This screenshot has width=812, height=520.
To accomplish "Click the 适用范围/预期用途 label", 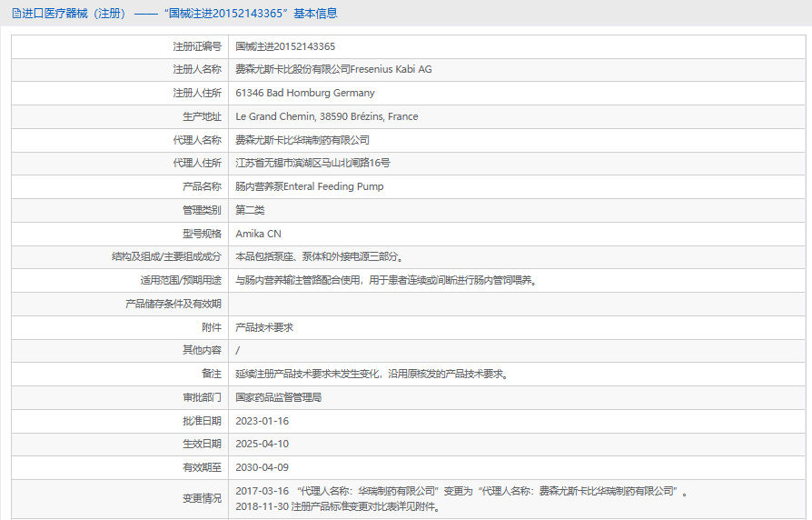I will coord(181,281).
